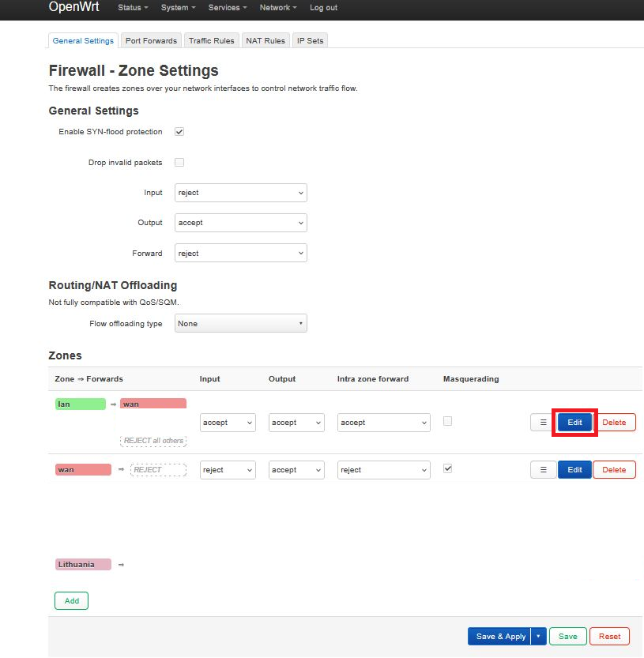Enable Drop invalid packets checkbox
Image resolution: width=644 pixels, height=658 pixels.
pos(179,163)
